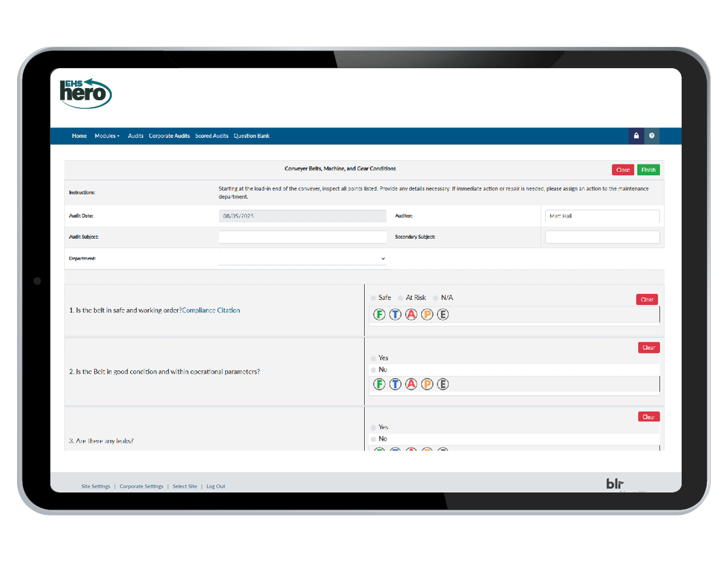The image size is (728, 562).
Task: Open the Compliance Citation link
Action: 211,310
